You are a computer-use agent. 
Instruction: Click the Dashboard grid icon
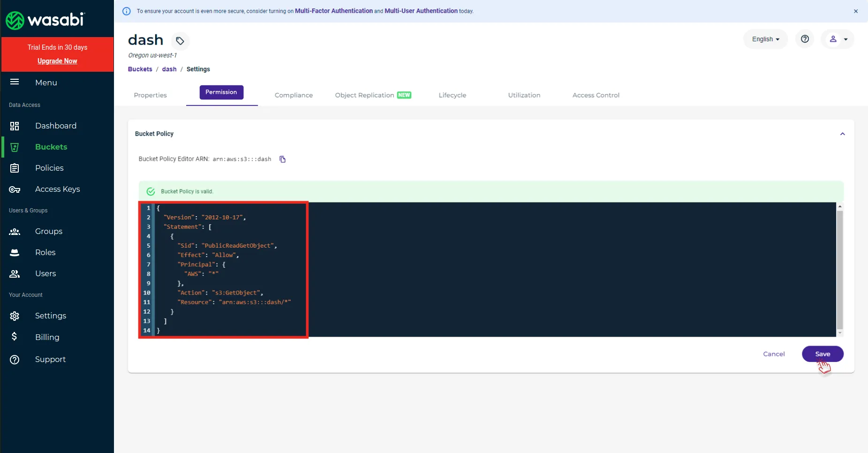(x=15, y=126)
